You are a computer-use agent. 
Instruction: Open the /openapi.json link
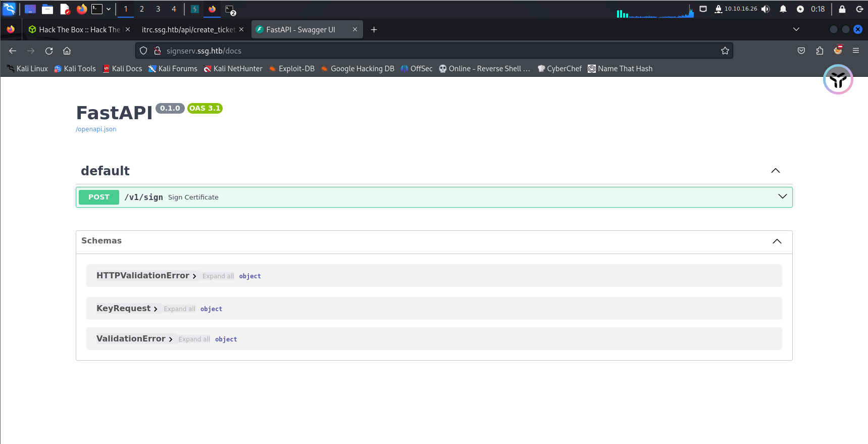tap(96, 129)
